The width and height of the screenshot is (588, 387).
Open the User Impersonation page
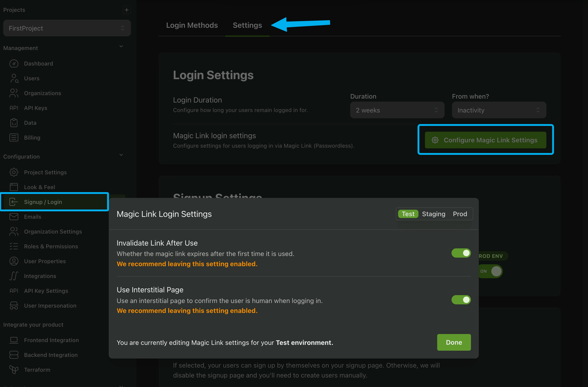pyautogui.click(x=50, y=306)
